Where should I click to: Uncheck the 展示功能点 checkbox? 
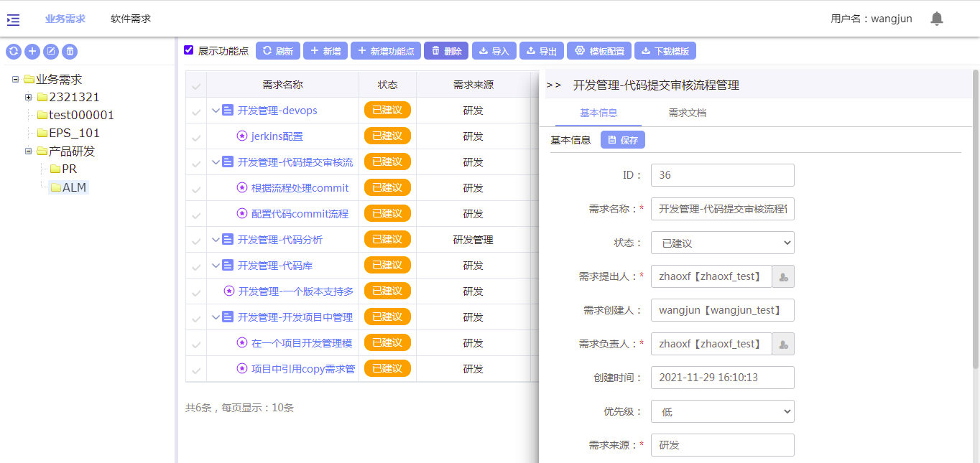tap(189, 50)
